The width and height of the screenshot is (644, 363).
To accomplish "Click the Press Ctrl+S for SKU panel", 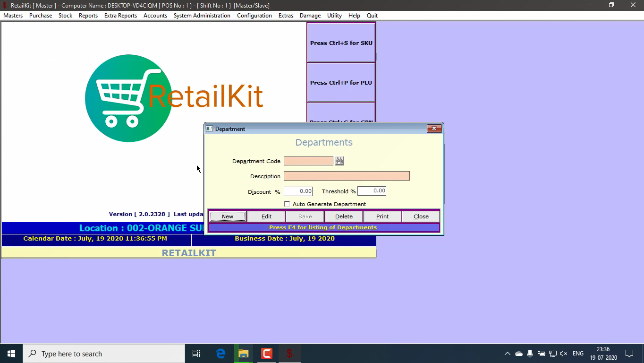I will [x=341, y=43].
